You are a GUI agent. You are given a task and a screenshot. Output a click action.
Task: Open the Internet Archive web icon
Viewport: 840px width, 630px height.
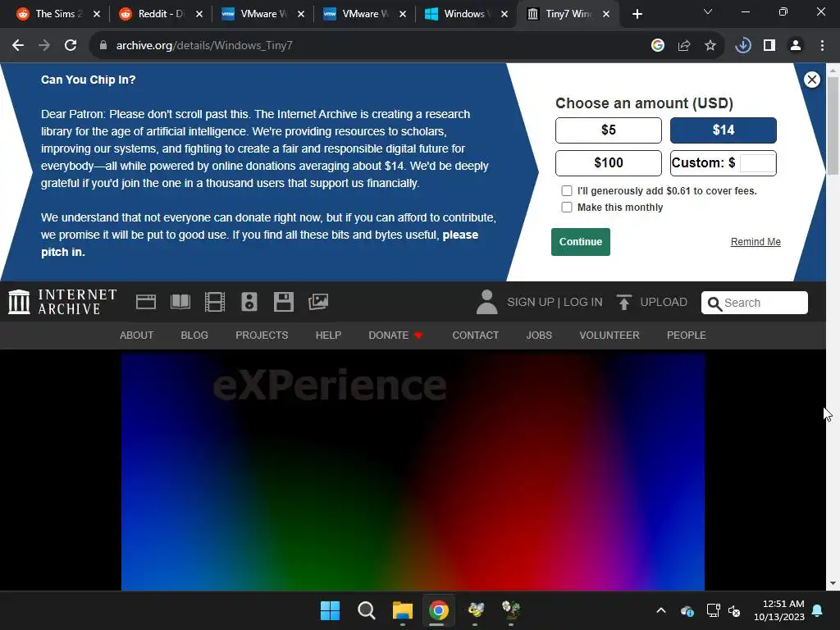[146, 302]
